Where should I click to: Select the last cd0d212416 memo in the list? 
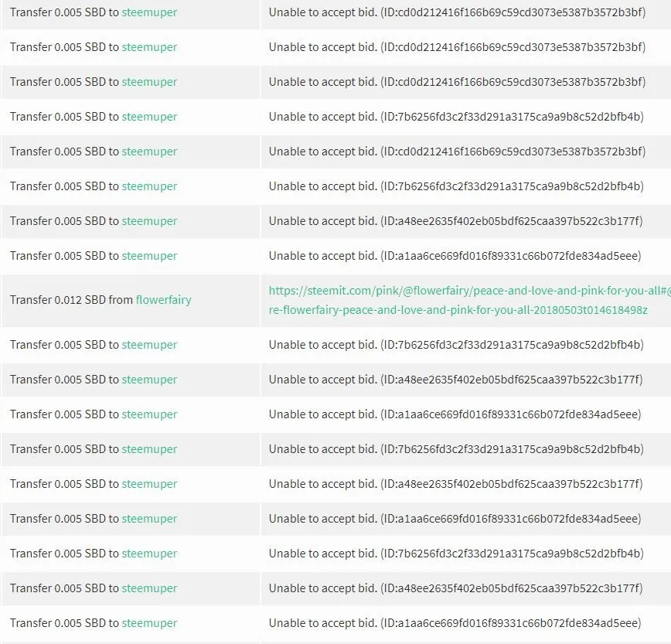tap(457, 152)
